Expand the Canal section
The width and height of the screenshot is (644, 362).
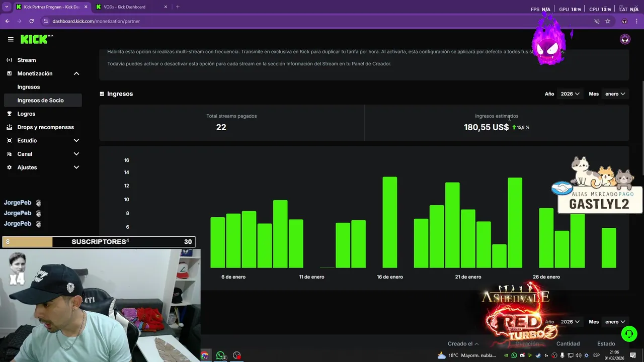(x=76, y=154)
